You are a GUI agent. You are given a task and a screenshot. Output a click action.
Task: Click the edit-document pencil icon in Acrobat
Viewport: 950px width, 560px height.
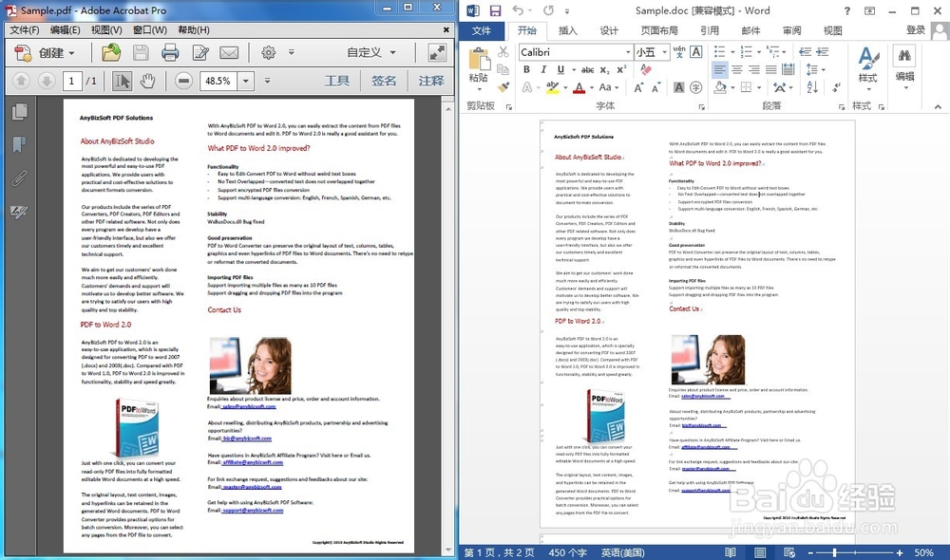(199, 53)
